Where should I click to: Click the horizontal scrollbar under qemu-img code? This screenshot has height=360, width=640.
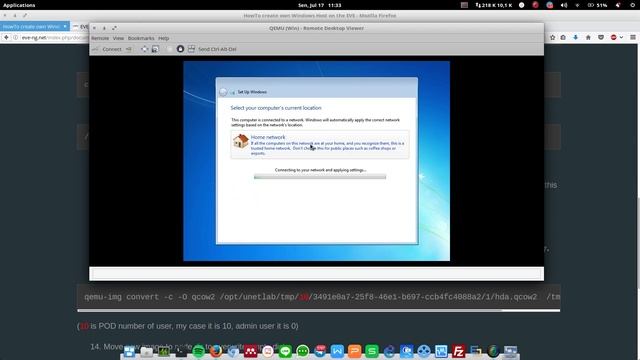click(x=289, y=311)
